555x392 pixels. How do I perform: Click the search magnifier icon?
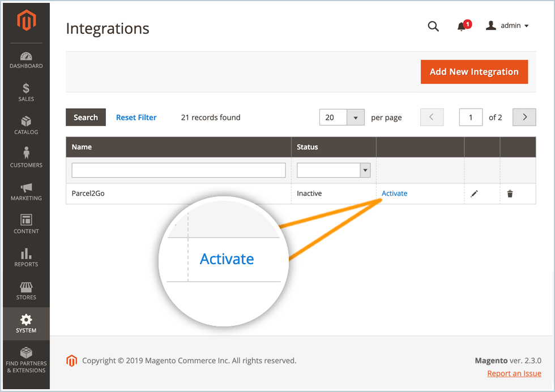coord(433,26)
